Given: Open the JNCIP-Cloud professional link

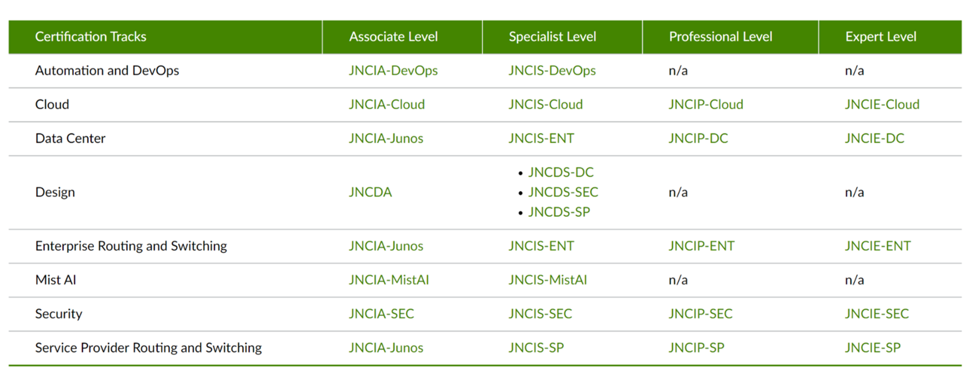Looking at the screenshot, I should [x=706, y=104].
